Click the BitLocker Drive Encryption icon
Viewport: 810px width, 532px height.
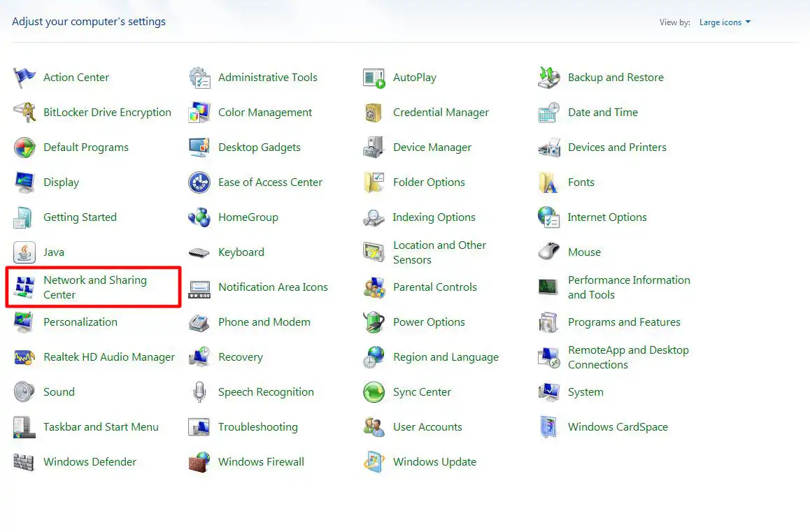24,113
